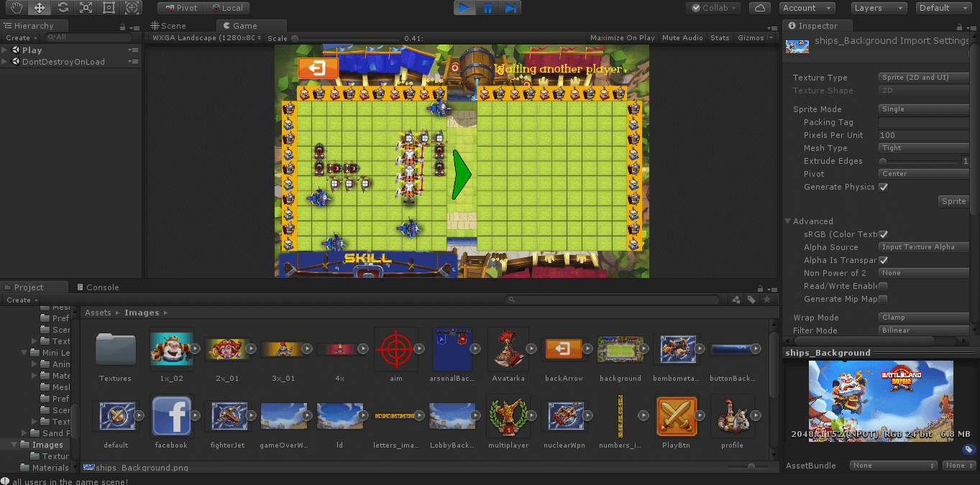980x485 pixels.
Task: Toggle Maximize On Play
Action: pos(622,38)
